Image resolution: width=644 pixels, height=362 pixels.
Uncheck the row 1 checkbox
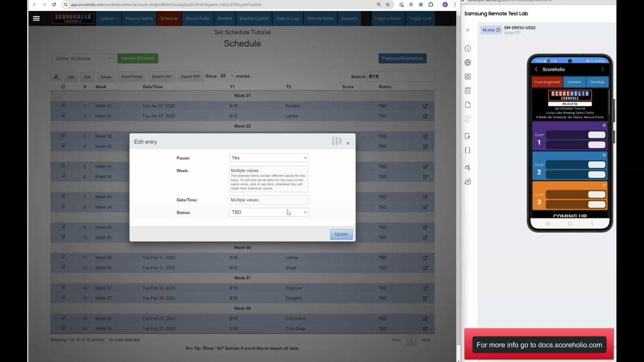point(63,105)
